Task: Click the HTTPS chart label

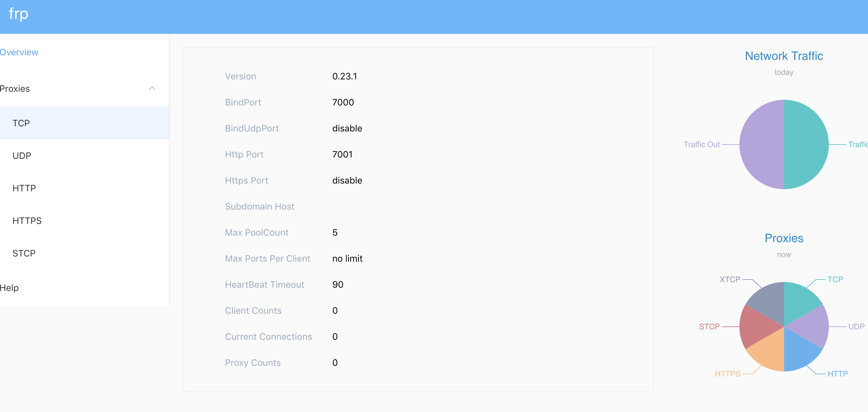Action: pyautogui.click(x=728, y=374)
